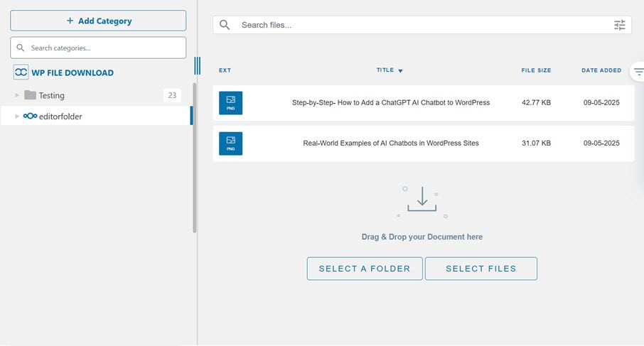Click the Select a Folder button
Screen dimensions: 644x346
(365, 269)
